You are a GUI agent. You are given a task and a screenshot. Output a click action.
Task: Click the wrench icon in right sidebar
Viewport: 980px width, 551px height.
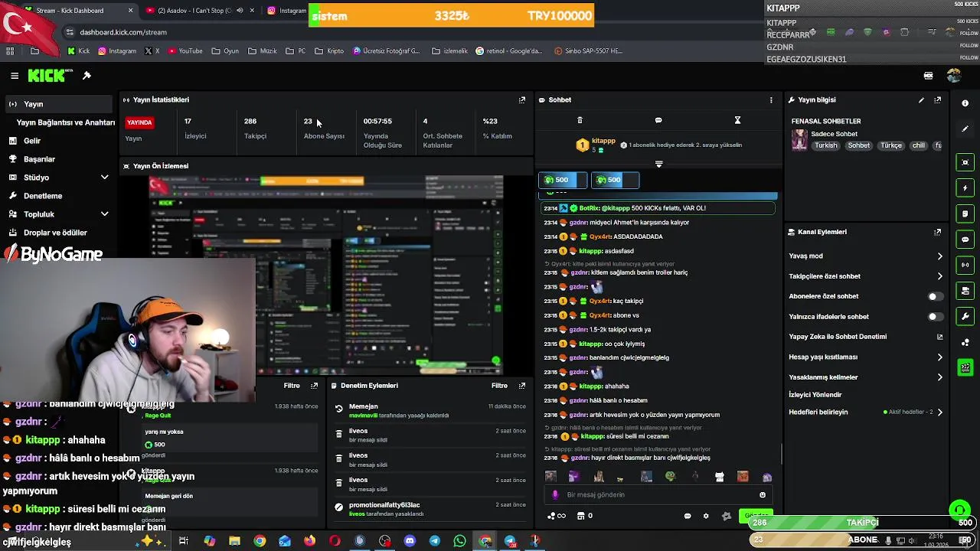(965, 316)
